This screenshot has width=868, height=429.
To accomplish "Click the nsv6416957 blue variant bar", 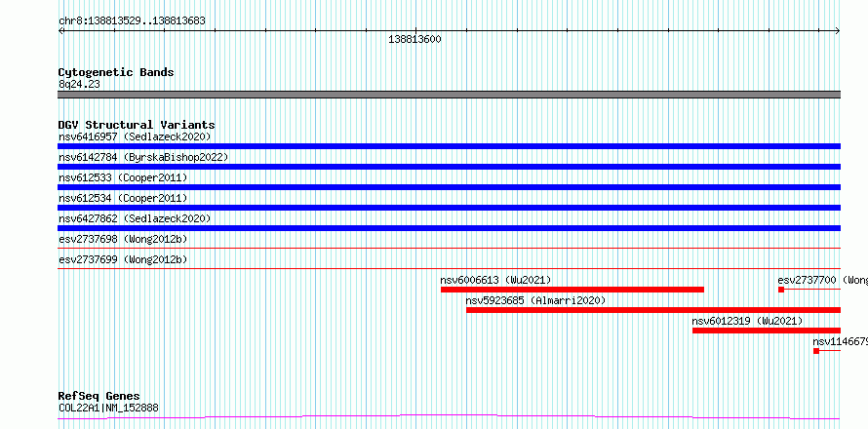I will coord(449,146).
